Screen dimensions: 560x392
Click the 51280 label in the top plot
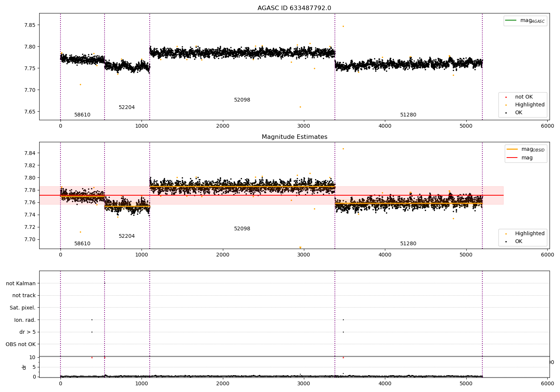click(408, 115)
